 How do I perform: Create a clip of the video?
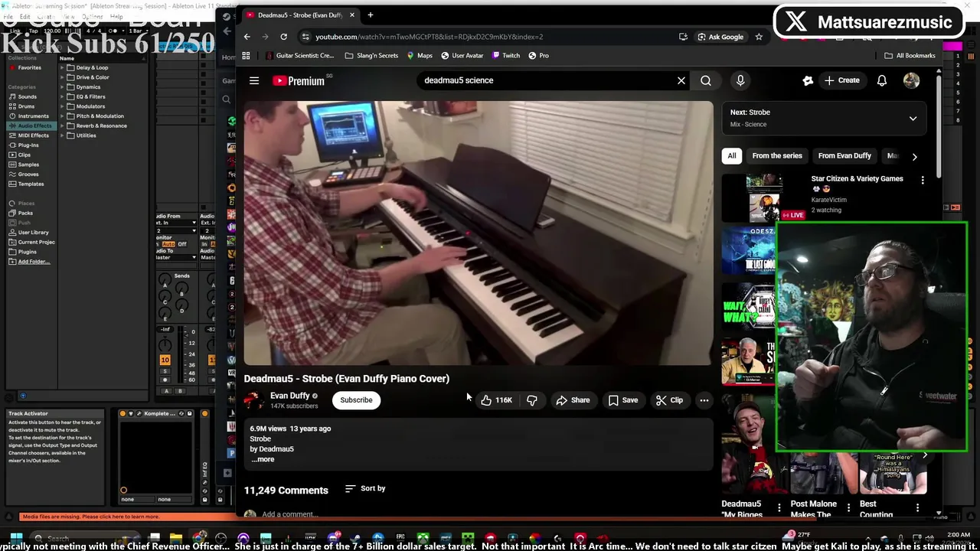[669, 400]
